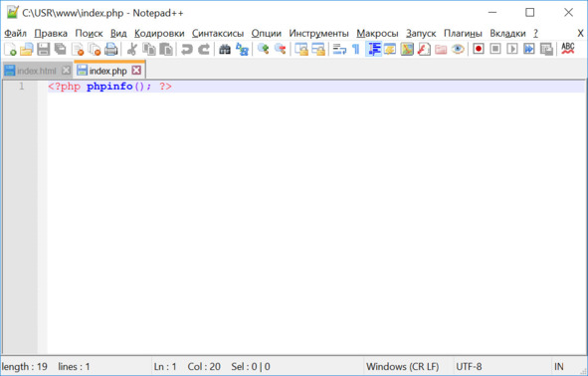Create a new document with New icon

click(10, 49)
